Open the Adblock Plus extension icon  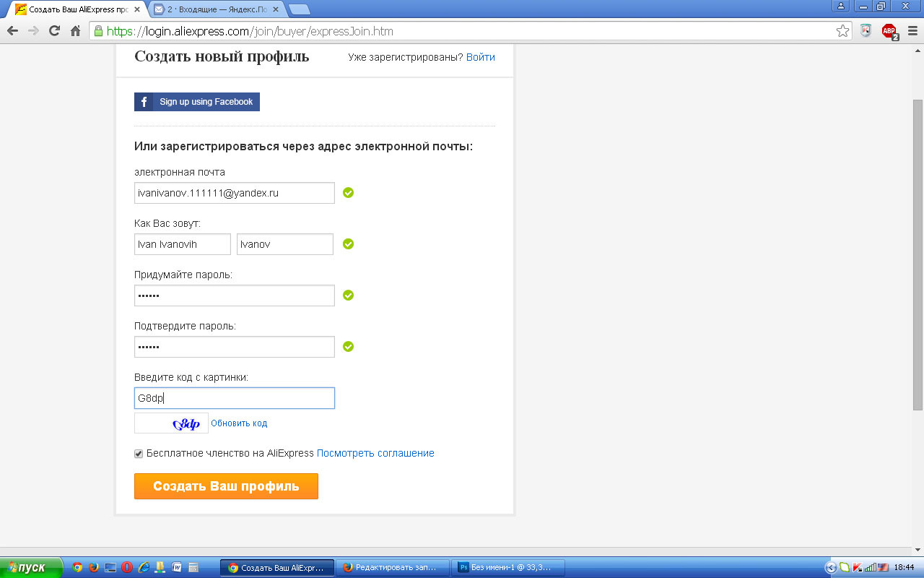[x=889, y=31]
